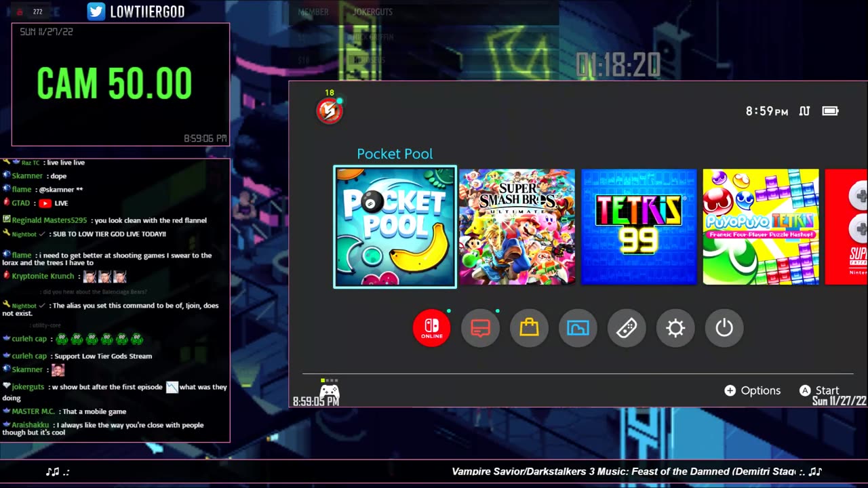Click chat username Reginald Masters5295

[x=49, y=220]
